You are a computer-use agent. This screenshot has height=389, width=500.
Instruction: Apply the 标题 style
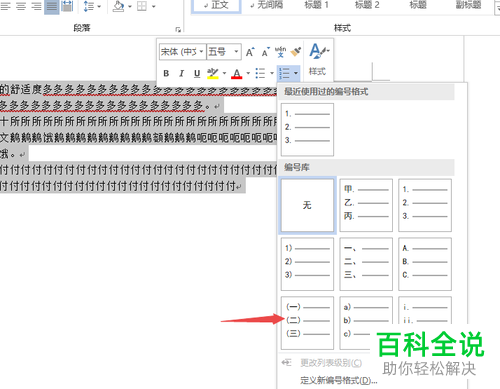pyautogui.click(x=418, y=5)
